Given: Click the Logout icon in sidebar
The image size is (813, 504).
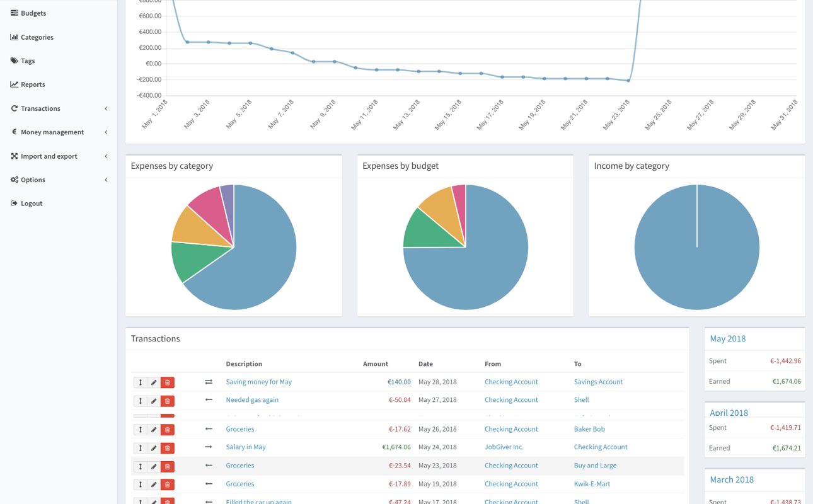Looking at the screenshot, I should pos(14,203).
